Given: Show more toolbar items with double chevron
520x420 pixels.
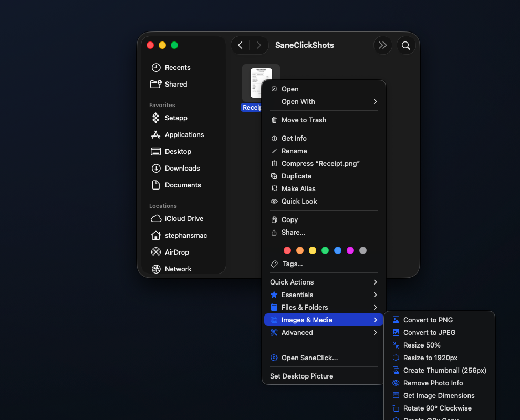Looking at the screenshot, I should pyautogui.click(x=383, y=45).
